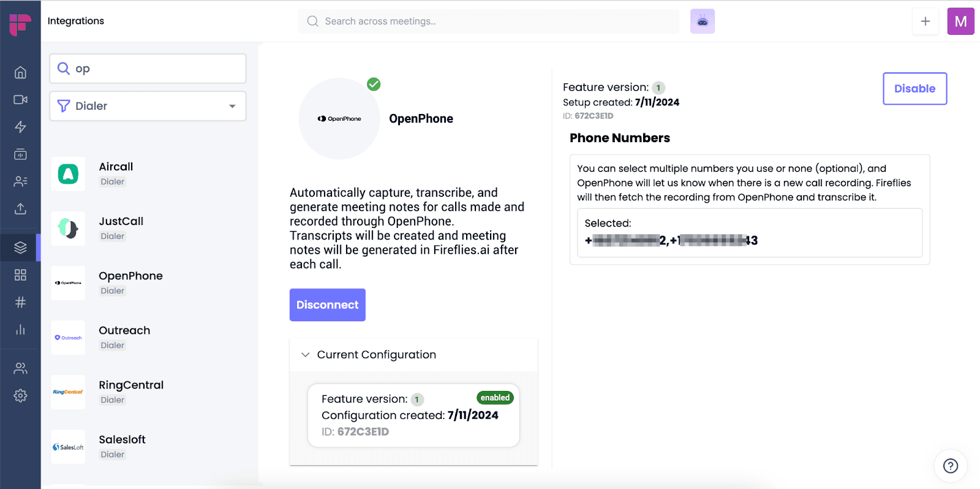Click the 'Search across meetings' field

[489, 21]
